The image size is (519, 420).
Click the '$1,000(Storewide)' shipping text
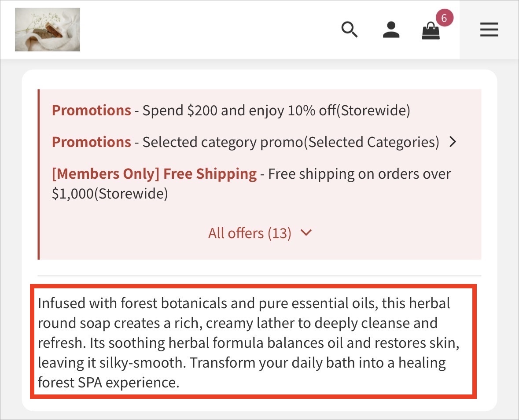pyautogui.click(x=110, y=194)
